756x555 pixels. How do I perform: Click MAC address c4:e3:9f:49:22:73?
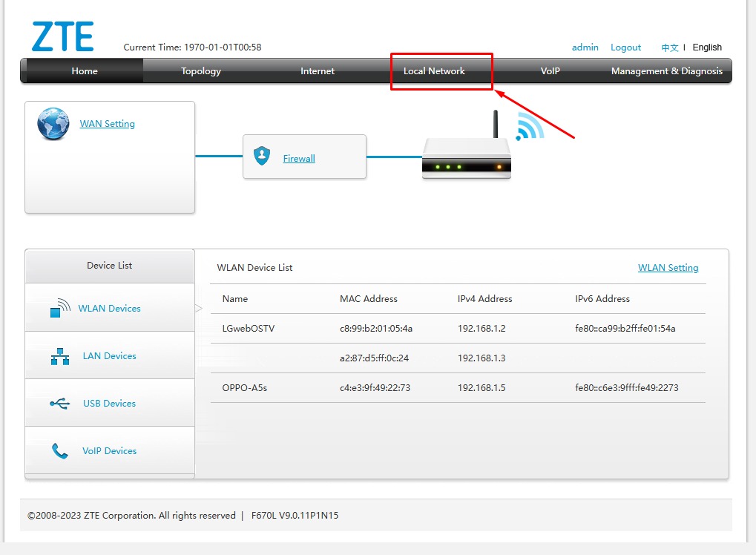click(375, 387)
